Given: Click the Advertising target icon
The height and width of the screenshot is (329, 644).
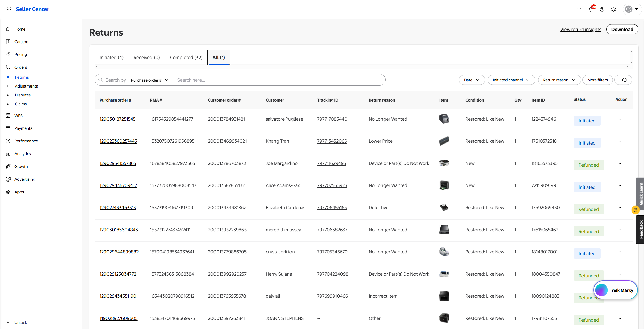Looking at the screenshot, I should [8, 179].
